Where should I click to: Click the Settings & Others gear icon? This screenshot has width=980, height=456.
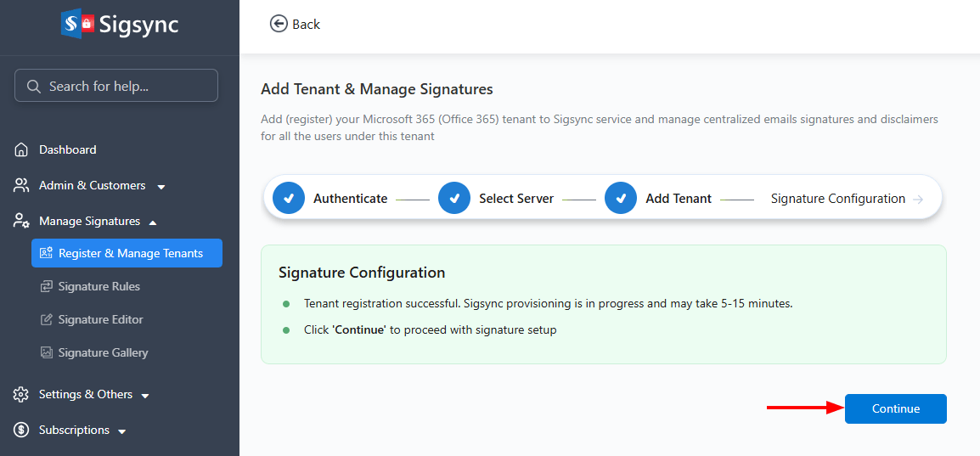click(x=22, y=395)
